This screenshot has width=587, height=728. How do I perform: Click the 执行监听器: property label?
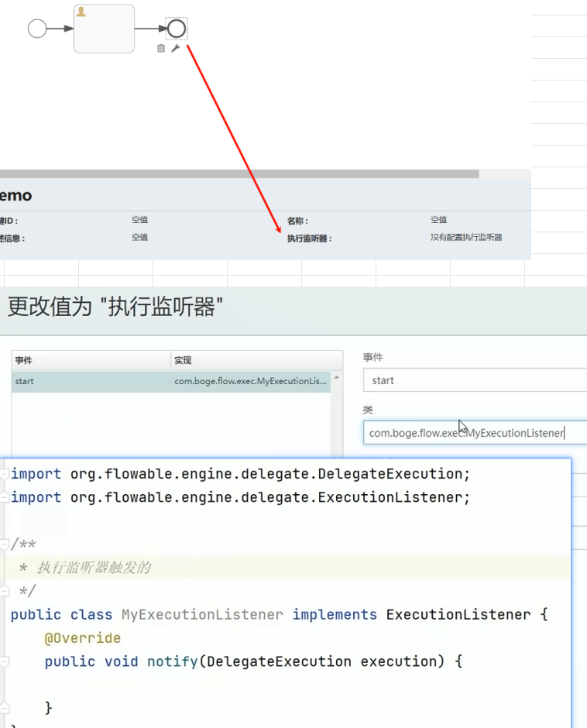pos(309,239)
